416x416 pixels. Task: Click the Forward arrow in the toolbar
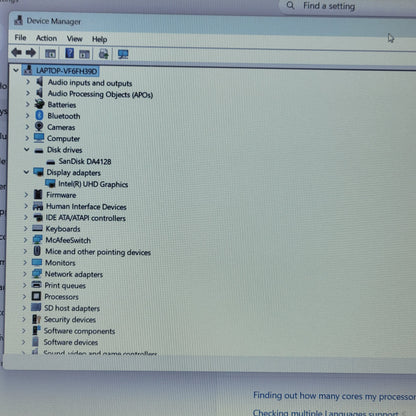(x=31, y=53)
